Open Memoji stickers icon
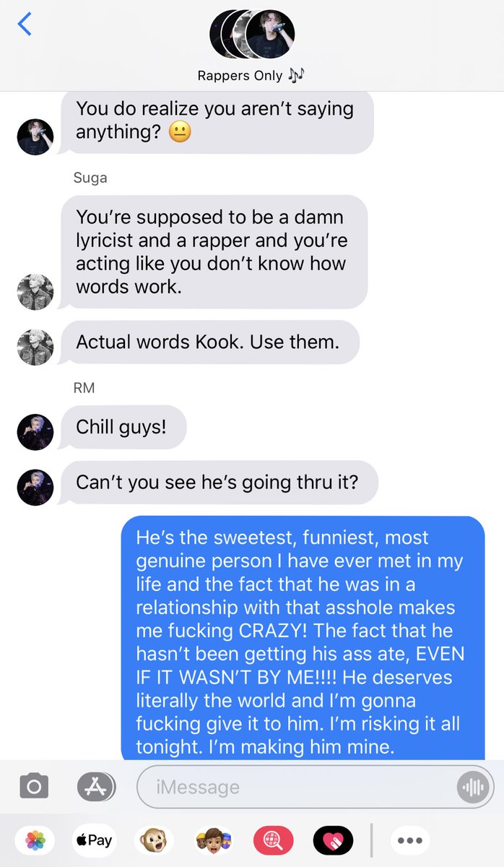The width and height of the screenshot is (504, 867). point(212,840)
